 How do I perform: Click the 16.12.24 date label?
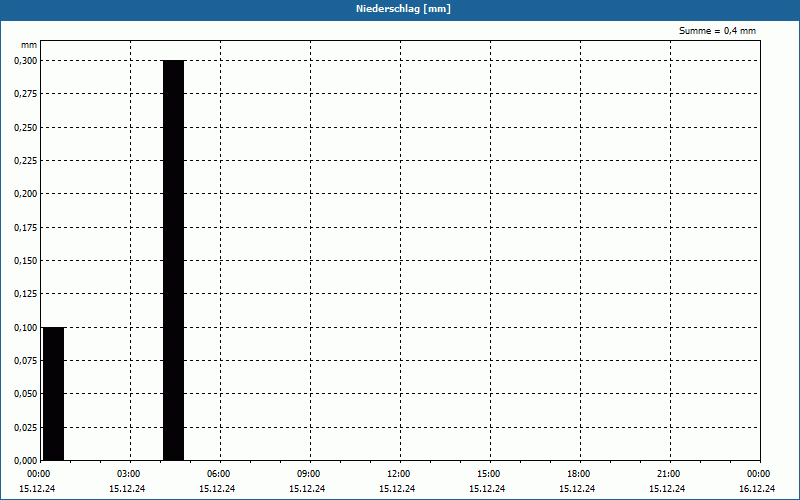[x=757, y=489]
